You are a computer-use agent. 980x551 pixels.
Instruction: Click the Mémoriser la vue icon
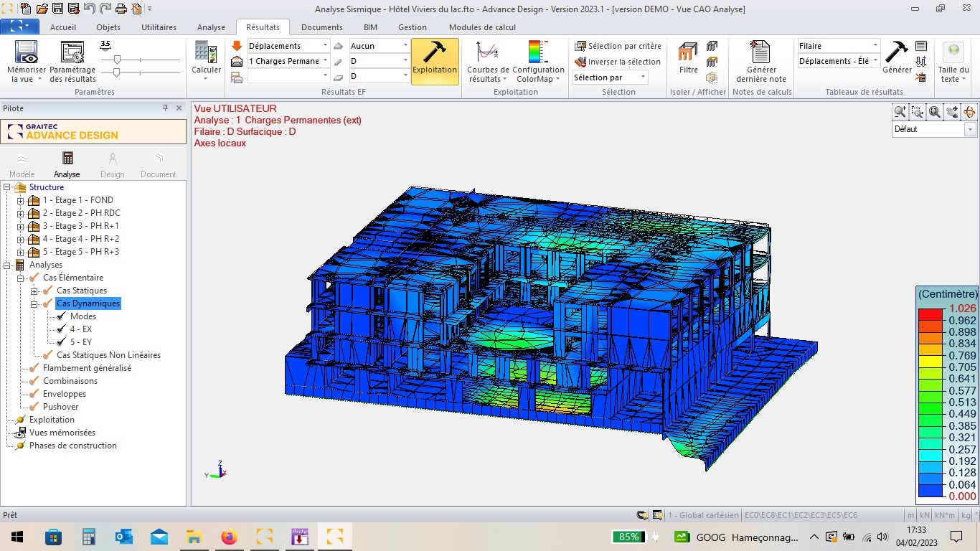click(27, 52)
